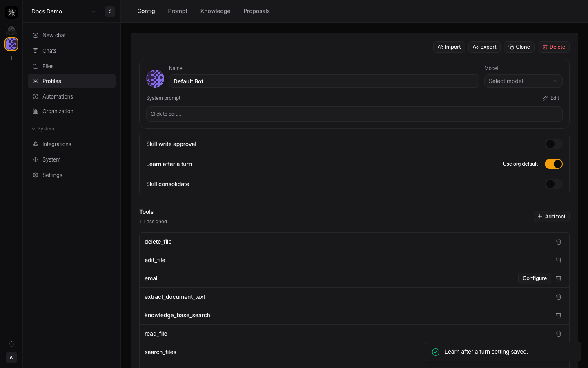588x368 pixels.
Task: Click Add tool button
Action: (552, 216)
